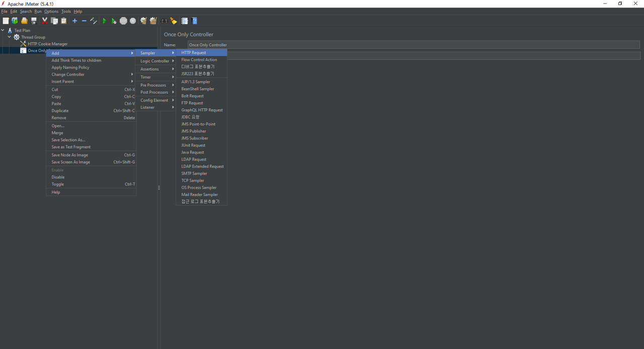Open the File menu
The image size is (644, 349).
[x=4, y=11]
